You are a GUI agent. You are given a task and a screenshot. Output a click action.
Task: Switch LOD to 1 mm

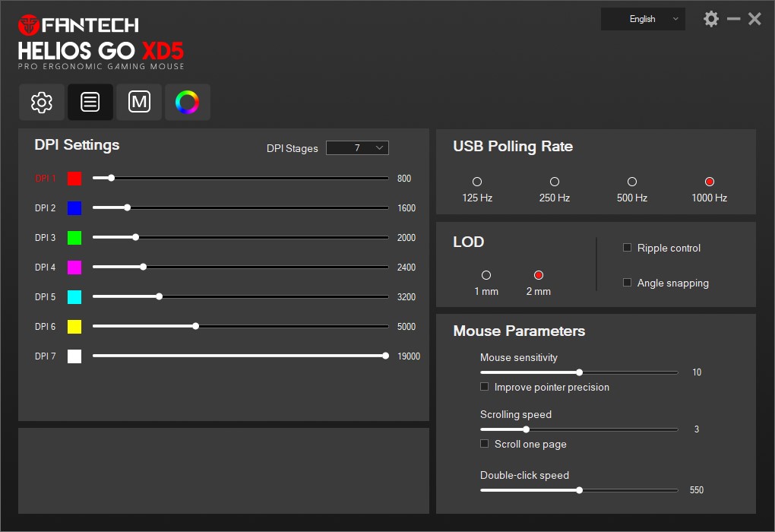[486, 275]
